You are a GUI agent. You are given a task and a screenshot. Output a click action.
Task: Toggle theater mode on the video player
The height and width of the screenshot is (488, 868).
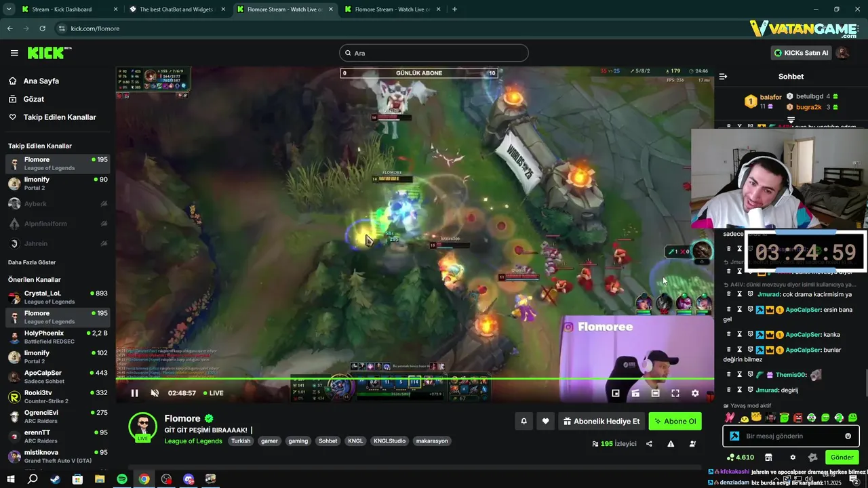655,393
